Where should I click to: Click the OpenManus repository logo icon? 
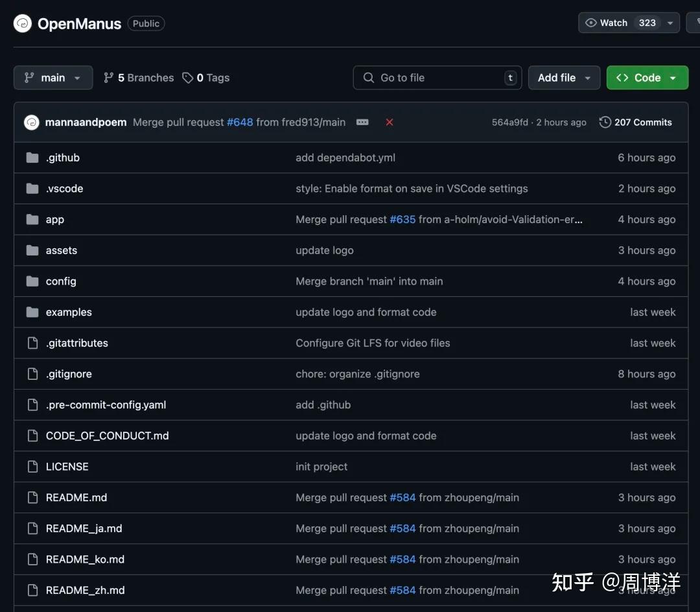click(x=23, y=24)
